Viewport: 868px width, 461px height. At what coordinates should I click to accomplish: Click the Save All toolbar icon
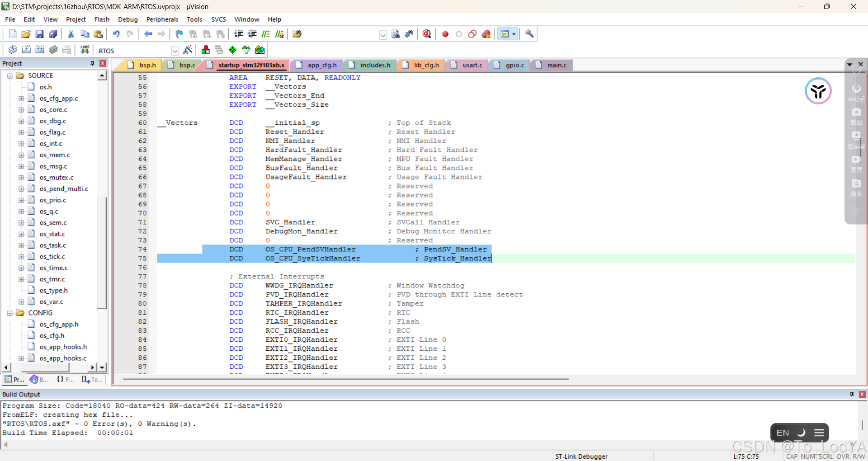53,34
